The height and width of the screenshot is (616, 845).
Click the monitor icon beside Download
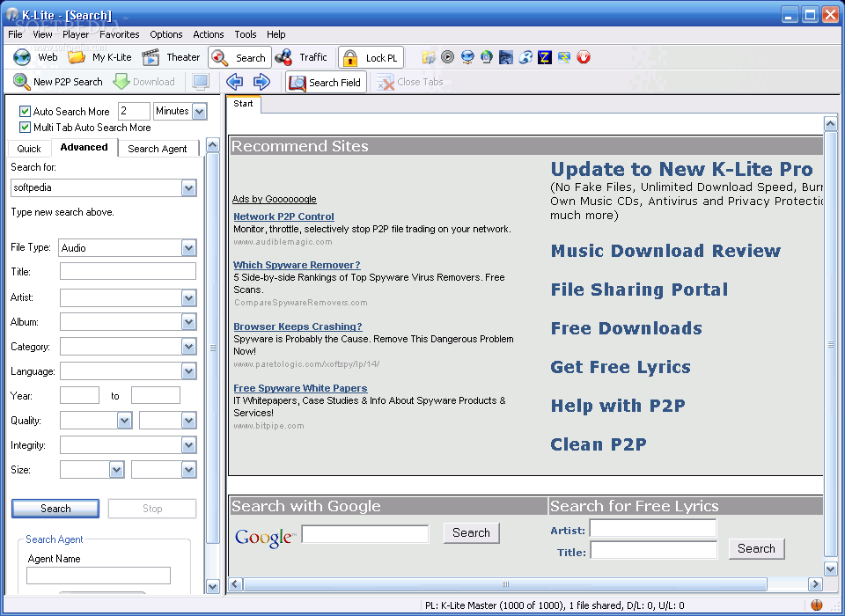[201, 82]
